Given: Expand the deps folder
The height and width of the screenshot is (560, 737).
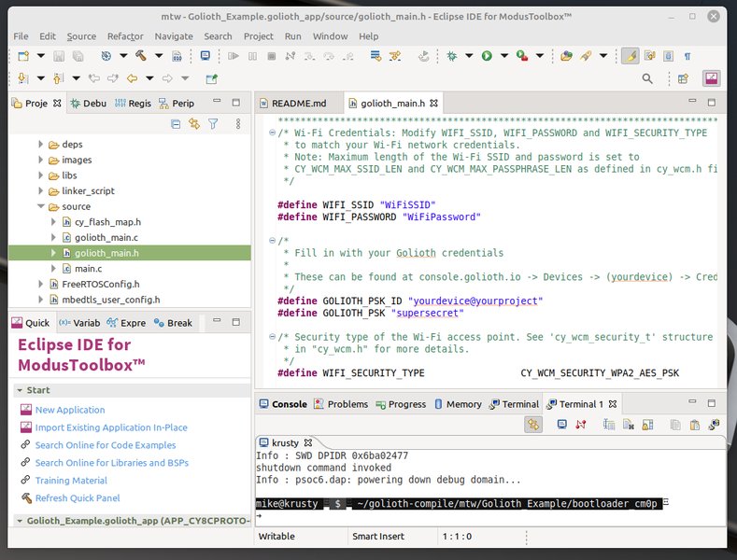Looking at the screenshot, I should coord(41,145).
